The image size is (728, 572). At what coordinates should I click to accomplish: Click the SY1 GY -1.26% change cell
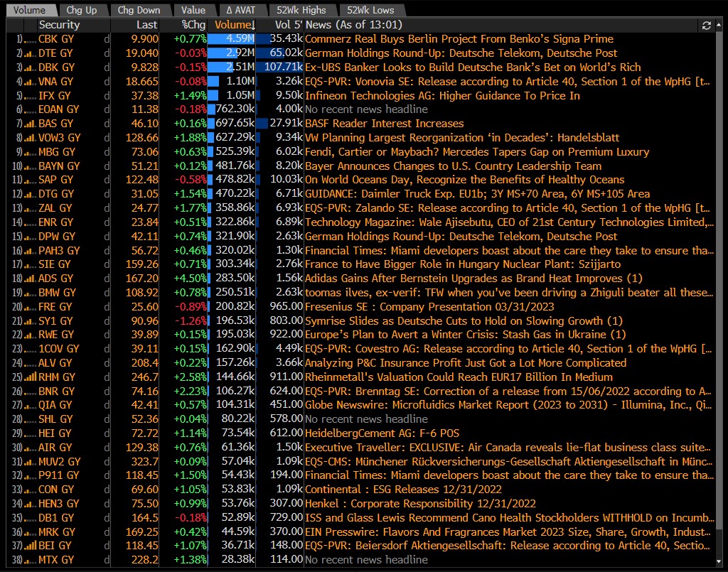190,321
